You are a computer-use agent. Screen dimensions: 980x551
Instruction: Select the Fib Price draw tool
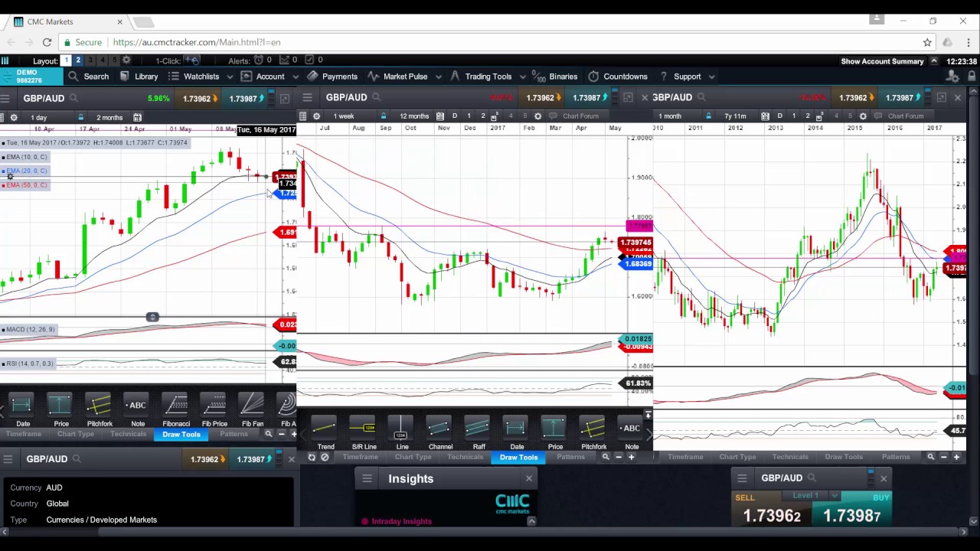click(x=214, y=410)
